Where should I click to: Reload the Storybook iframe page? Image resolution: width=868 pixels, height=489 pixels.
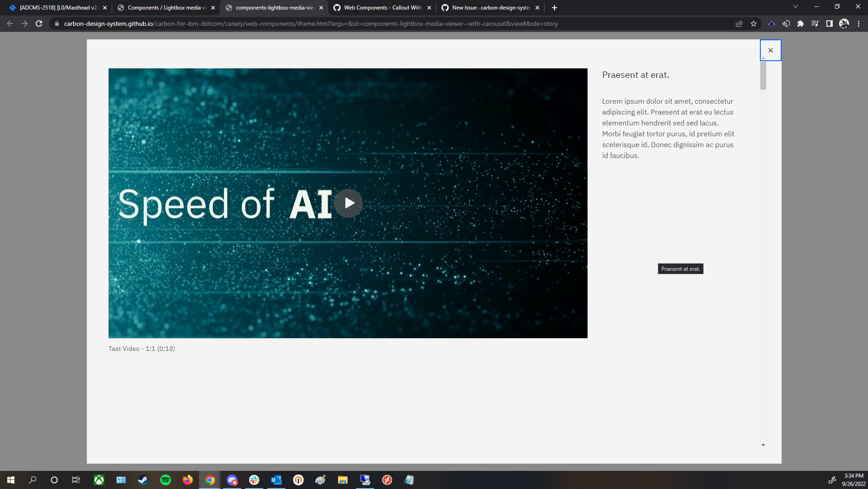(x=39, y=24)
